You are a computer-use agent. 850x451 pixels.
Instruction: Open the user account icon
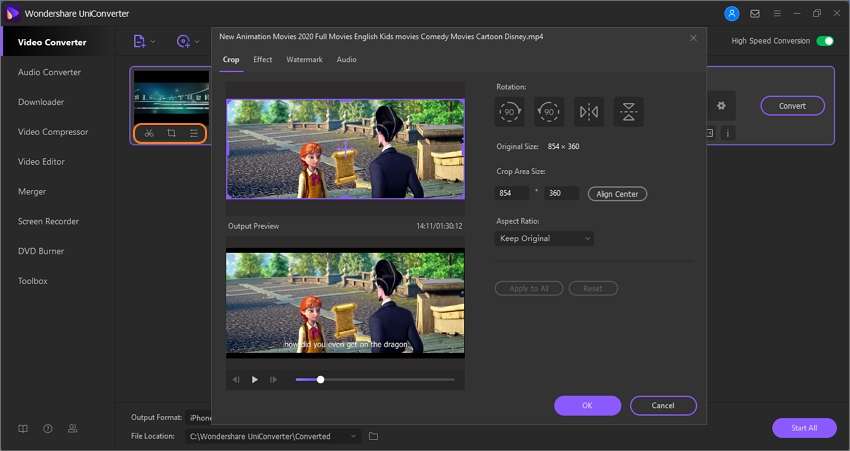[x=732, y=14]
